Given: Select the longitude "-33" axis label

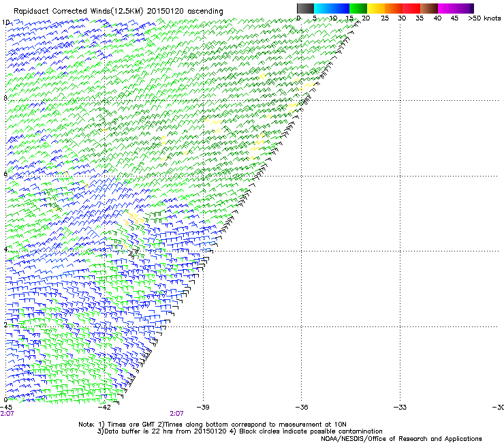Looking at the screenshot, I should tap(400, 408).
